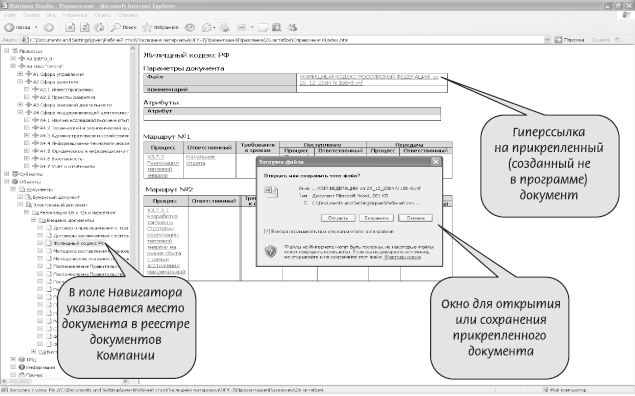Select Жилищный кодекс РФ in tree
635x396 pixels.
coord(79,243)
